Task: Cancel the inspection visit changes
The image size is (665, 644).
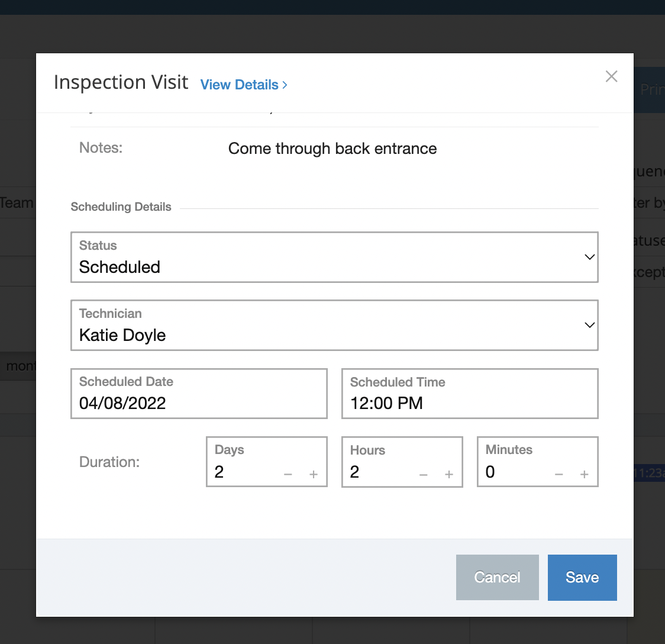Action: 498,577
